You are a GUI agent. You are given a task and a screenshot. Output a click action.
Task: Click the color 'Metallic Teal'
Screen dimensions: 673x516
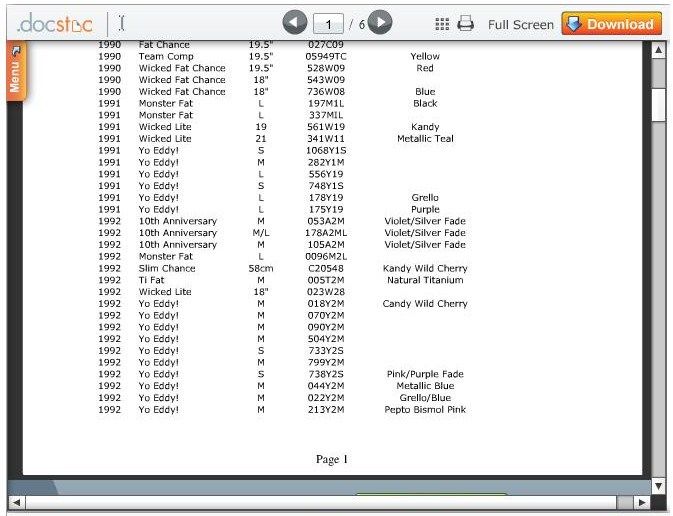coord(425,139)
